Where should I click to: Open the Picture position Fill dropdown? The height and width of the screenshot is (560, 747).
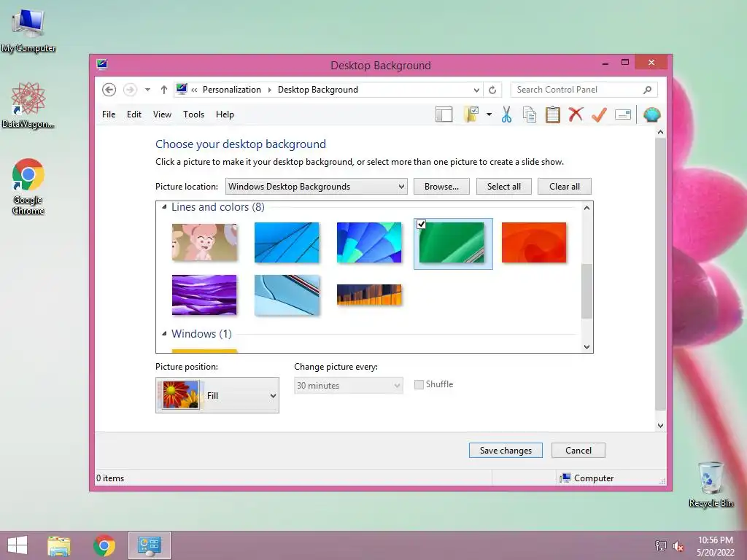tap(217, 395)
